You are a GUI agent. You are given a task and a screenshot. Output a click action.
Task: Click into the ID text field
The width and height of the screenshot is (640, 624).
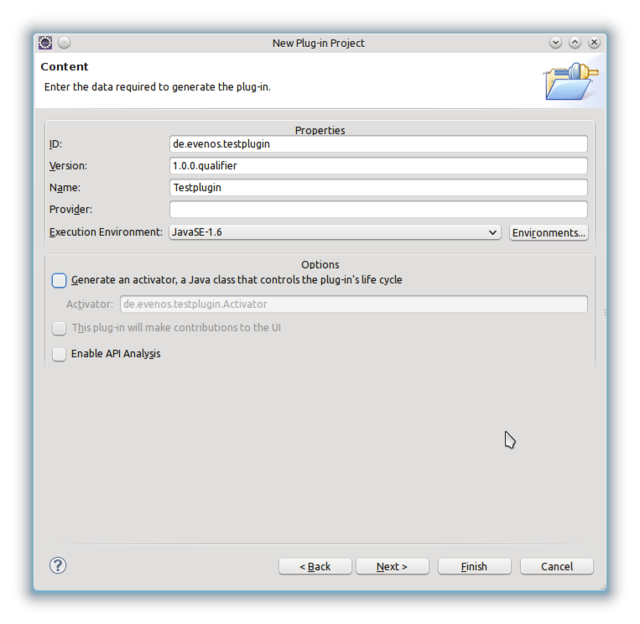(x=378, y=144)
